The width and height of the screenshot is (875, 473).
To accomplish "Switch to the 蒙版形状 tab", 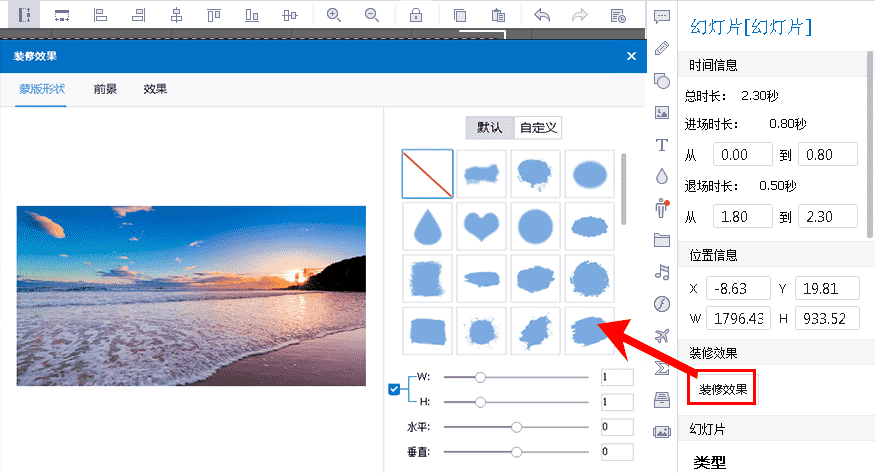I will coord(42,89).
